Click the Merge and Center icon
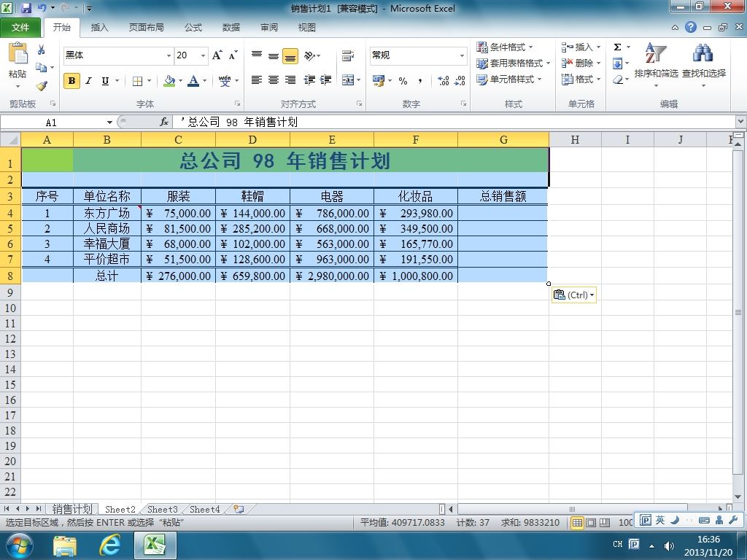The height and width of the screenshot is (560, 747). click(348, 80)
